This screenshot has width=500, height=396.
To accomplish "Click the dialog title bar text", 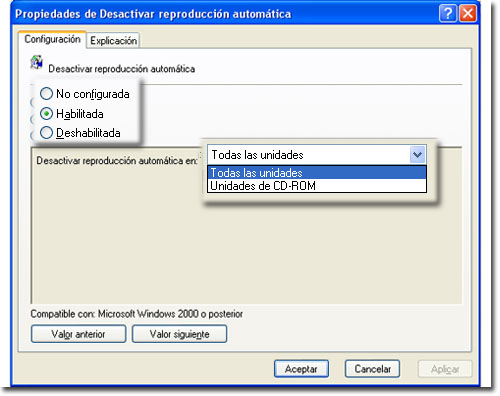I will point(153,14).
